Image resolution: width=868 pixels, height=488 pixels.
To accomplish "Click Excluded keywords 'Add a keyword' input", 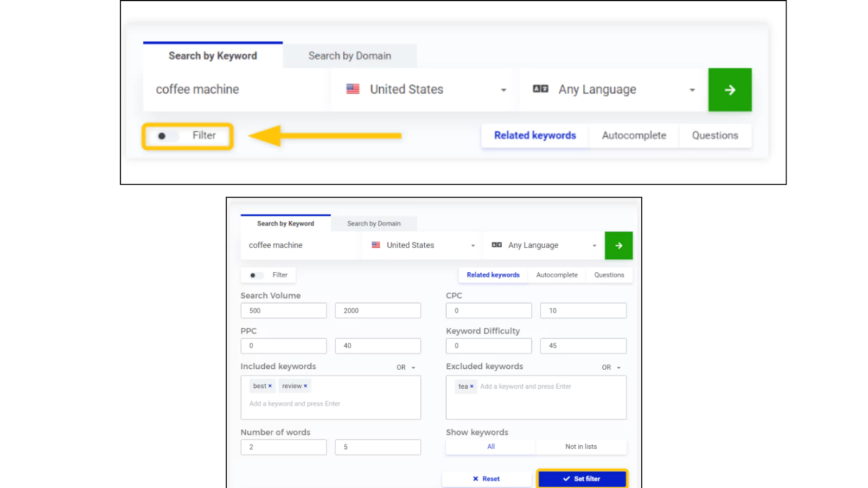I will coord(526,387).
